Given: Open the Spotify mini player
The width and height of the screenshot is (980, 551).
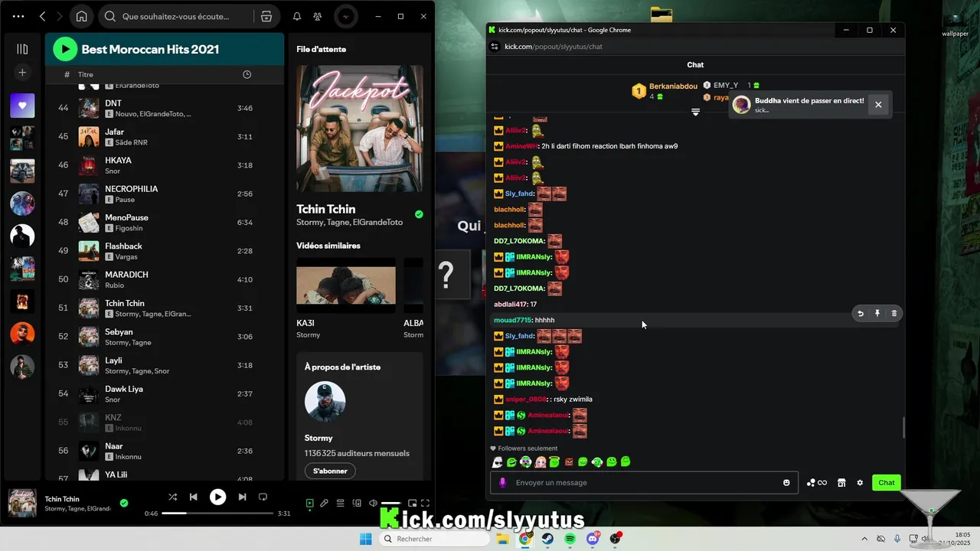Looking at the screenshot, I should coord(412,504).
